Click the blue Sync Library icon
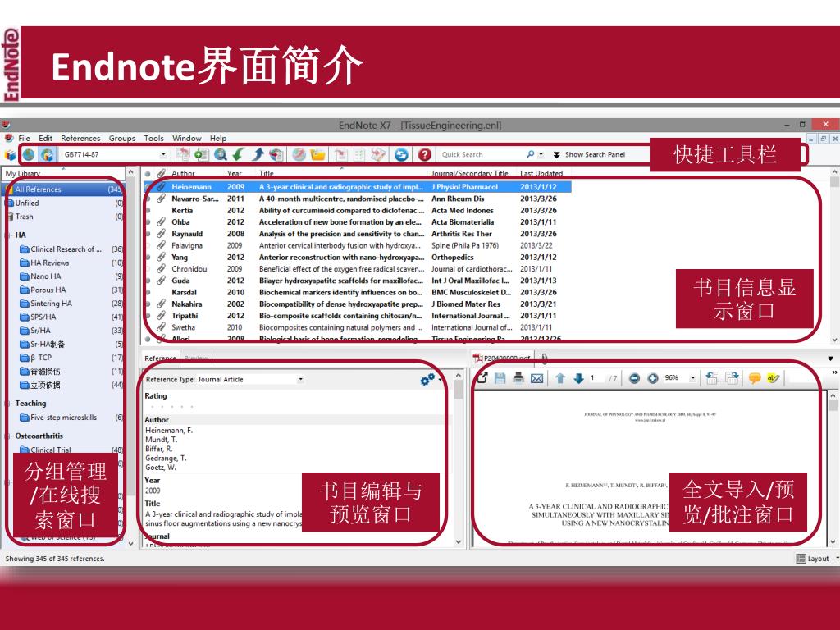 tap(401, 155)
